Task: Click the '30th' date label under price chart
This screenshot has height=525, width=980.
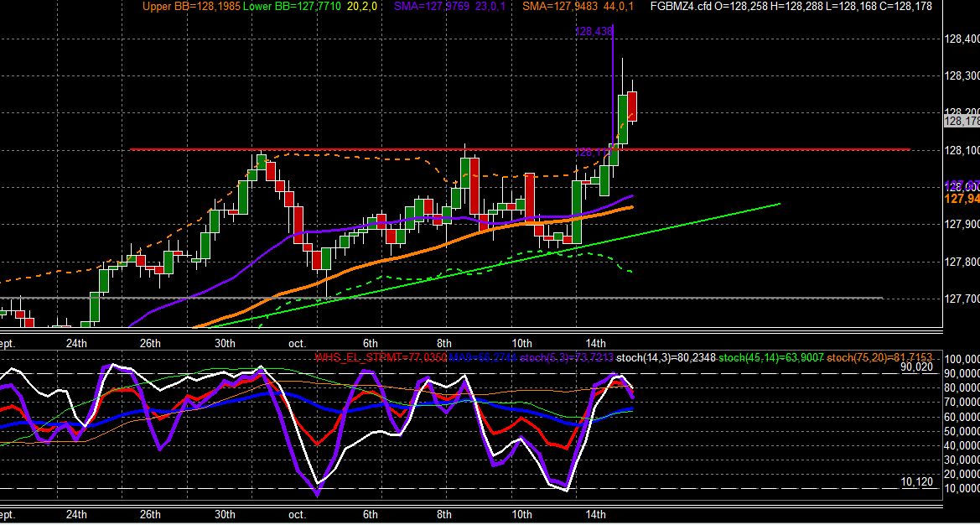Action: pos(225,343)
